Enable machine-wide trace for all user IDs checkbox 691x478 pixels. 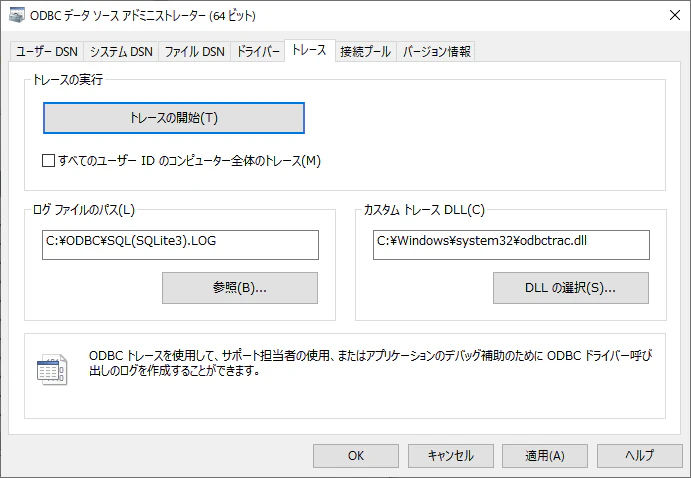coord(48,160)
